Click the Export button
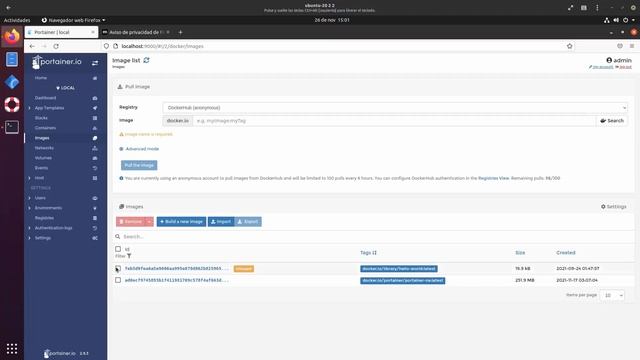 point(248,222)
